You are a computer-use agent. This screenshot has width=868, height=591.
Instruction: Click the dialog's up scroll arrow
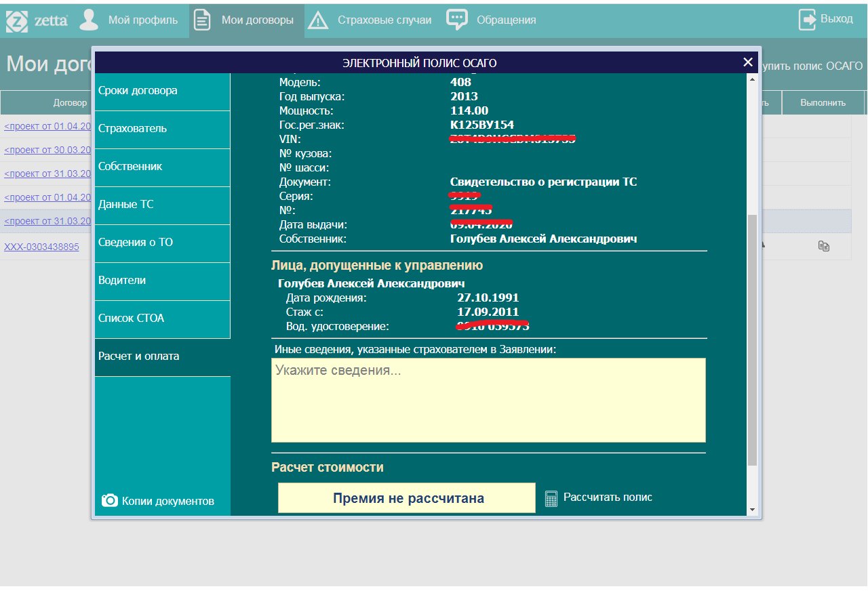(752, 79)
